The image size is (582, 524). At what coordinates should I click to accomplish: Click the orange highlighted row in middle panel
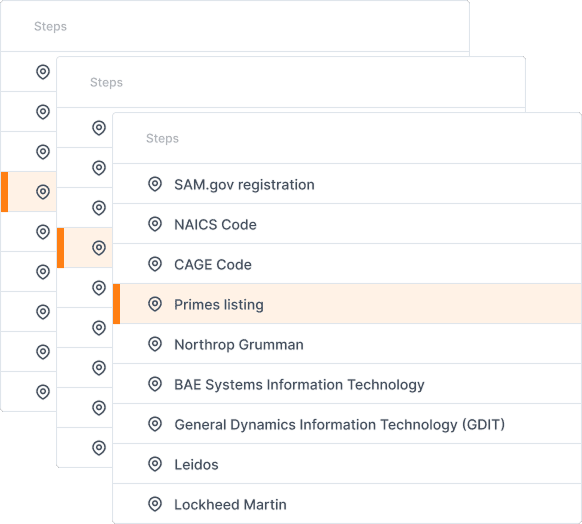tap(85, 248)
